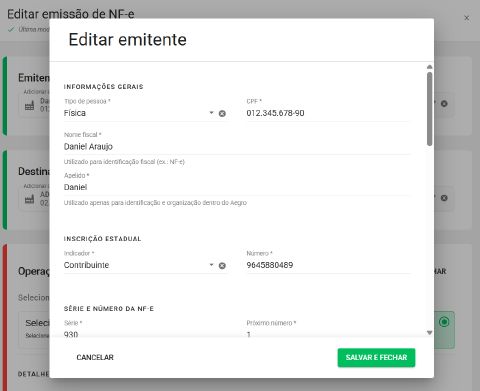Image resolution: width=480 pixels, height=391 pixels.
Task: Edit the Apelido field Daniel
Action: tap(237, 187)
